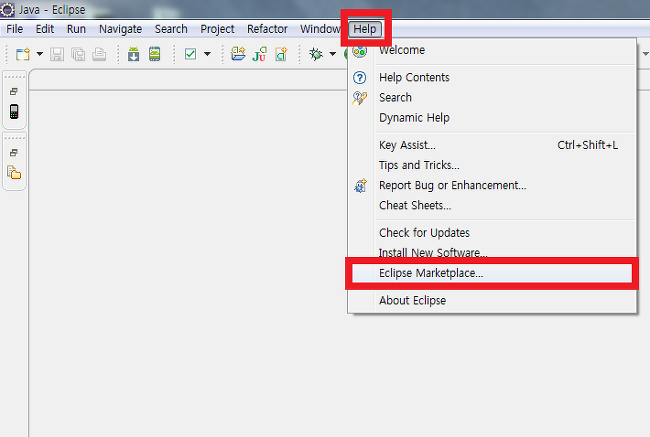The height and width of the screenshot is (437, 650).
Task: Click the Save toolbar icon
Action: pyautogui.click(x=57, y=54)
